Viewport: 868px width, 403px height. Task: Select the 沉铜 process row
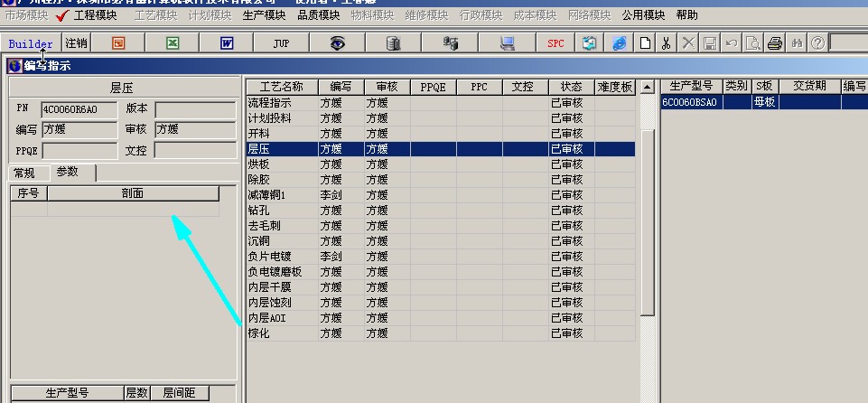click(x=441, y=241)
